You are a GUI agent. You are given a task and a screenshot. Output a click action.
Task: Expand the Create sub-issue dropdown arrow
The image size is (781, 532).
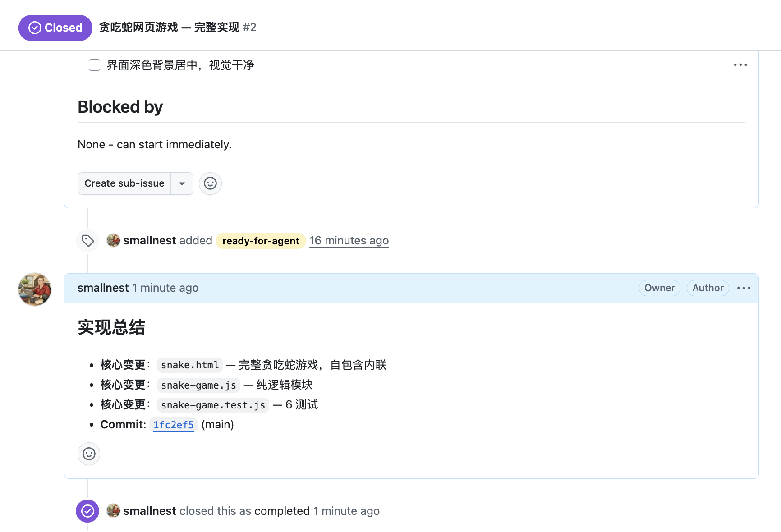tap(182, 183)
